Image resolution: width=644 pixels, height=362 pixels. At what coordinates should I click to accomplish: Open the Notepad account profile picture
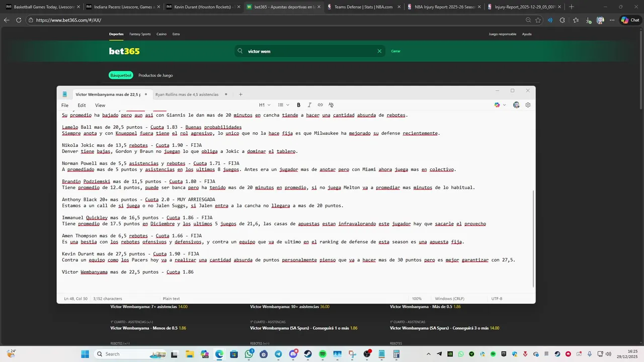tap(516, 105)
